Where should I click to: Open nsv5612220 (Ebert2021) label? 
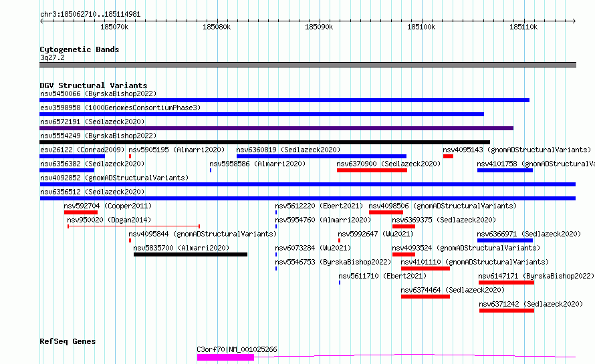pyautogui.click(x=319, y=206)
